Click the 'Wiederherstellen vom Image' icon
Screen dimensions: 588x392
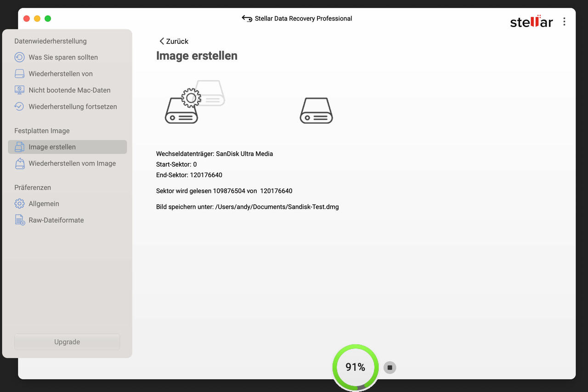[19, 163]
